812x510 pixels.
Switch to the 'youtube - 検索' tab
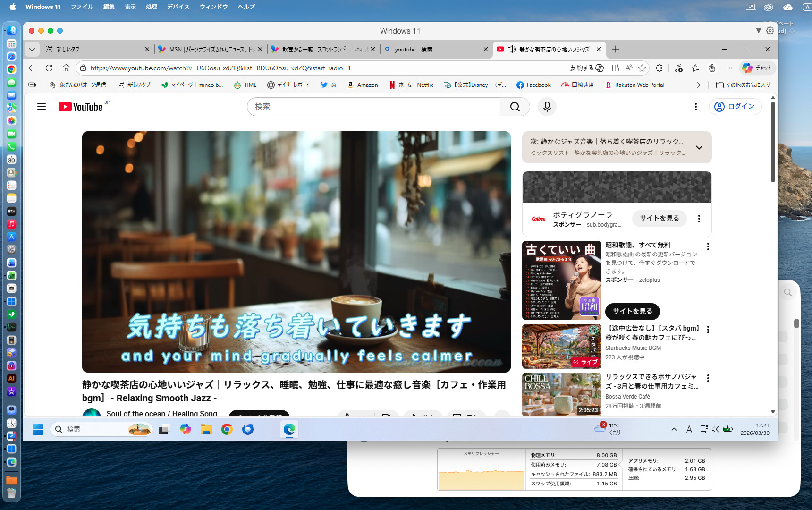point(434,49)
